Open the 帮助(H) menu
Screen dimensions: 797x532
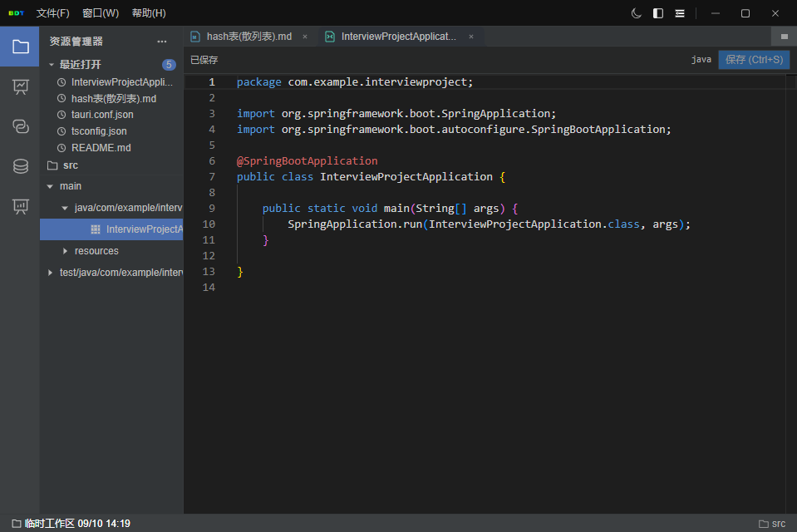point(149,13)
